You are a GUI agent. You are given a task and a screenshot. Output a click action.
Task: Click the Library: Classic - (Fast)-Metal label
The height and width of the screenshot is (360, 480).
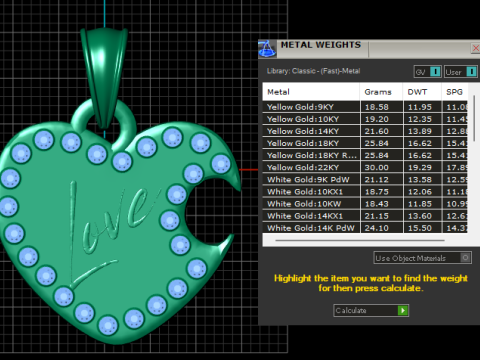313,71
